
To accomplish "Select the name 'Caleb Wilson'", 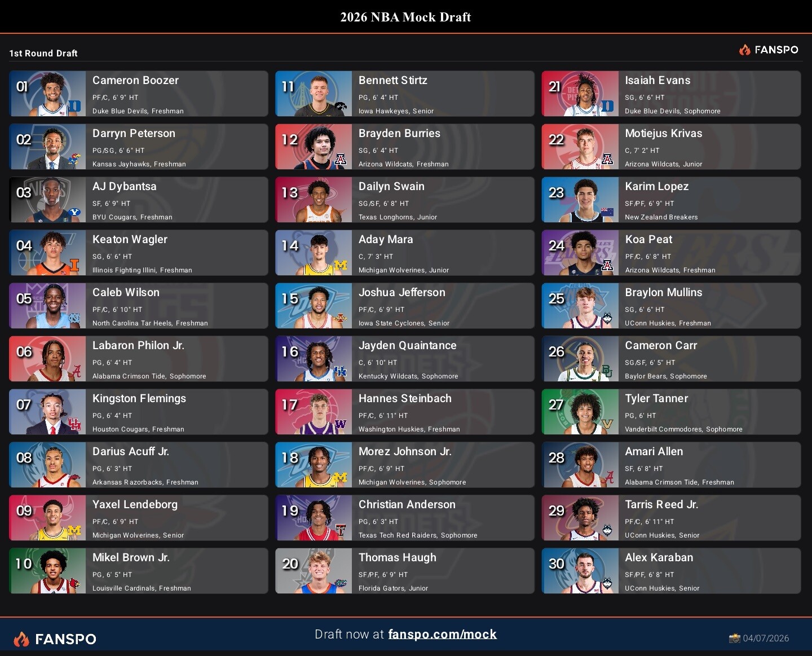I will click(x=126, y=293).
